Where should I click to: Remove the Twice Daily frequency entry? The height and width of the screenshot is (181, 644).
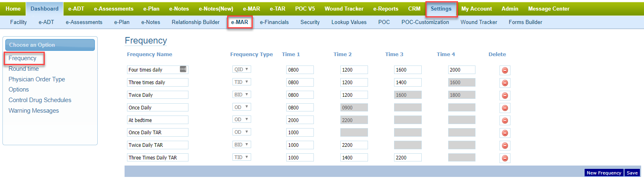click(505, 96)
